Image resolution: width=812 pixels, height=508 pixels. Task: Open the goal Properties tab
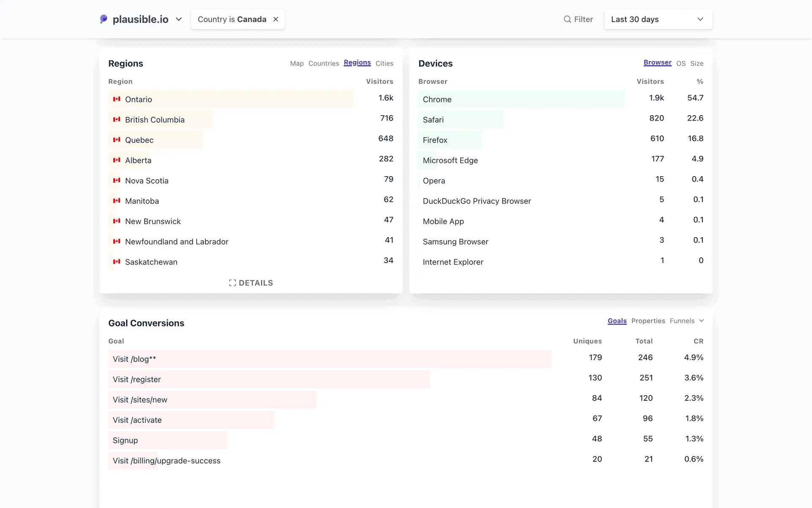[648, 321]
